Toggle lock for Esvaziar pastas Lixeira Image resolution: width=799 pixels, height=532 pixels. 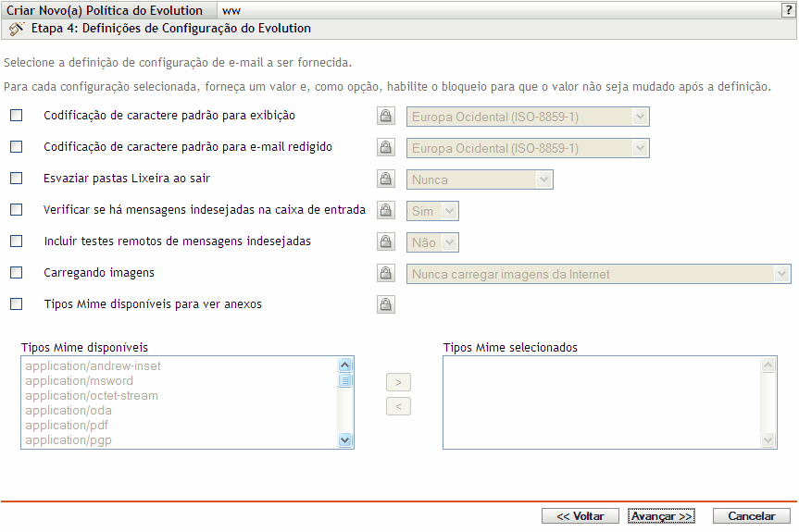pyautogui.click(x=386, y=179)
